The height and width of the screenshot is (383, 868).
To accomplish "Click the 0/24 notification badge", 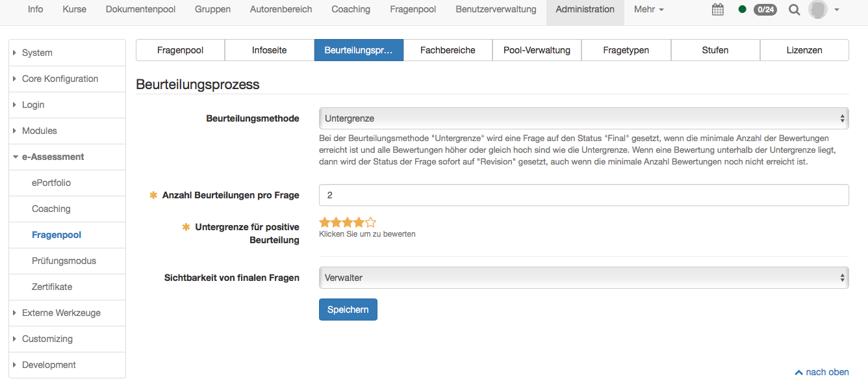I will [765, 10].
